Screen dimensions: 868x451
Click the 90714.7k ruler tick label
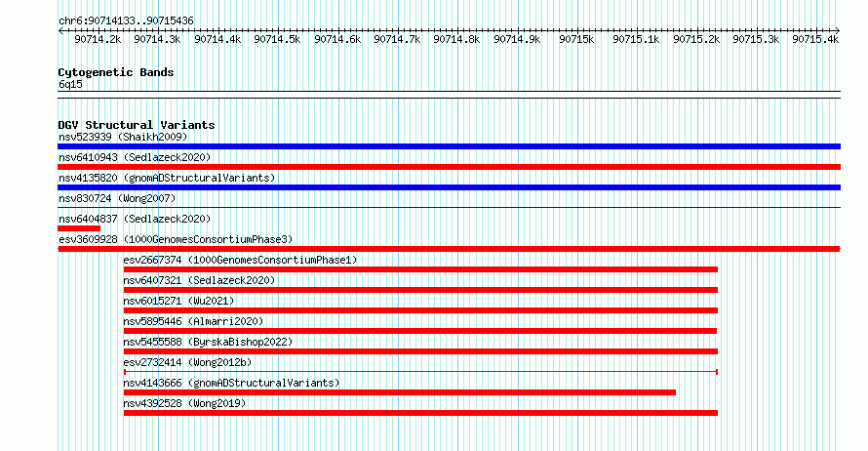pos(397,39)
